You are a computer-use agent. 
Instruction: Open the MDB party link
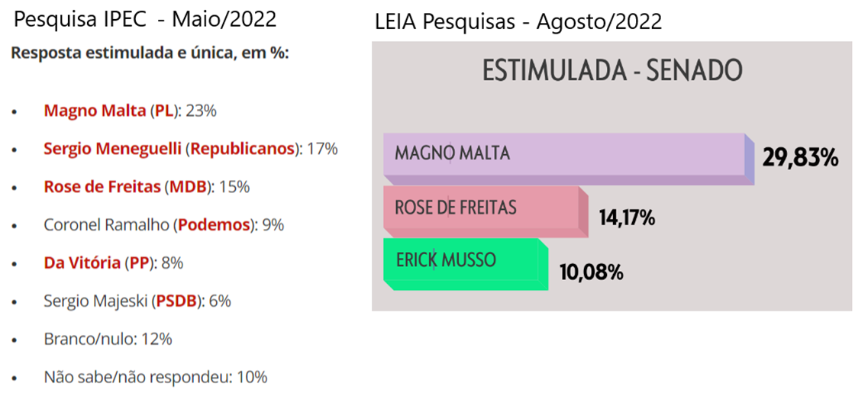point(188,187)
